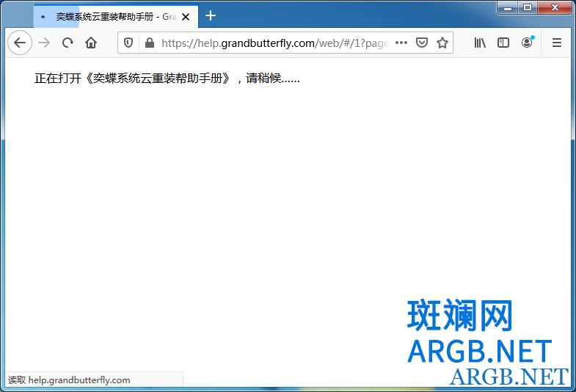This screenshot has width=576, height=392.
Task: Toggle the sidebar view
Action: pos(503,43)
